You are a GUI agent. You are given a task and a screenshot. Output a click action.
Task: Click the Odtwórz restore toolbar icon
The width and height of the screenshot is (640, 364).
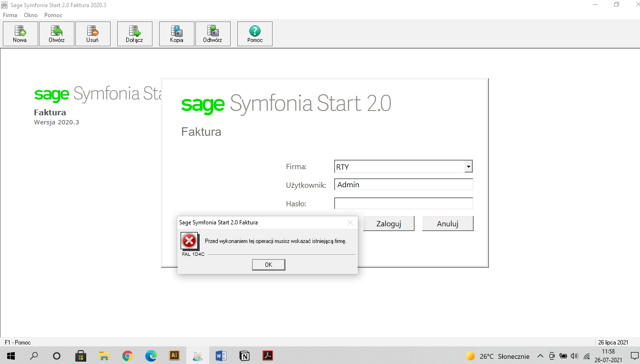[213, 34]
